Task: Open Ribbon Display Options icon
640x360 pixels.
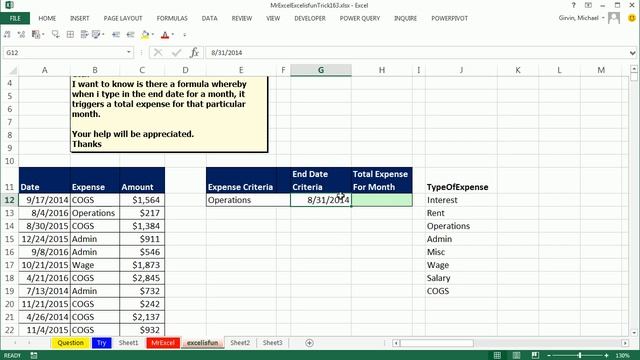Action: point(588,5)
